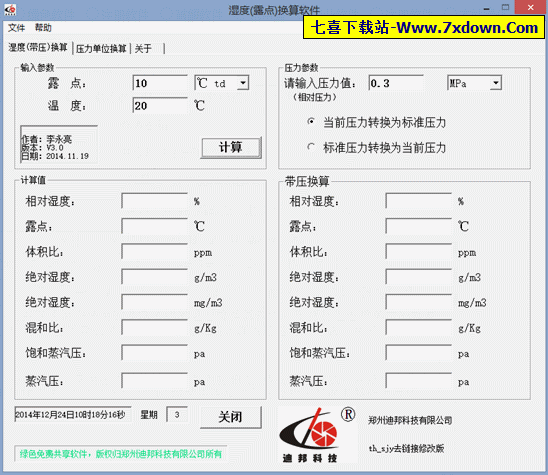Select 标准压力转换为当前压力 radio option

click(x=311, y=147)
